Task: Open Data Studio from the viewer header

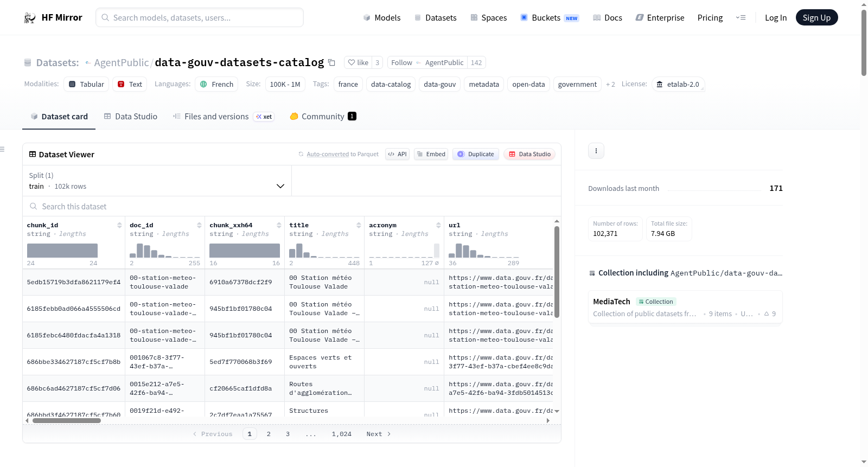Action: [529, 154]
